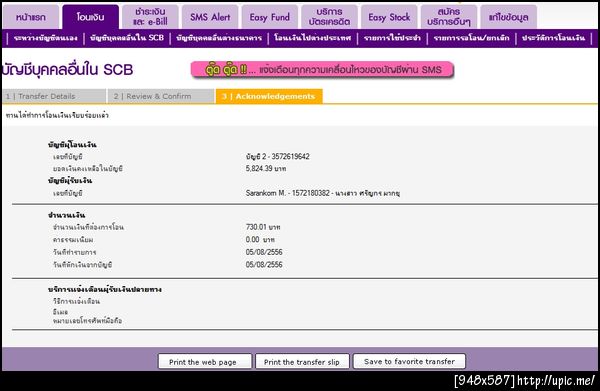Viewport: 600px width, 391px height.
Task: Click page heading บัญชีบุคคลอื่นใน SCB
Action: click(x=68, y=70)
